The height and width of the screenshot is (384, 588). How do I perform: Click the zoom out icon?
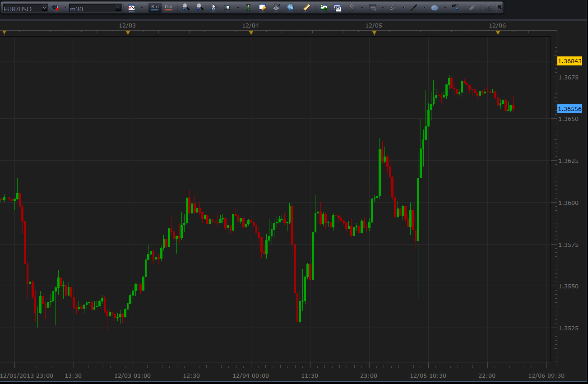(199, 7)
